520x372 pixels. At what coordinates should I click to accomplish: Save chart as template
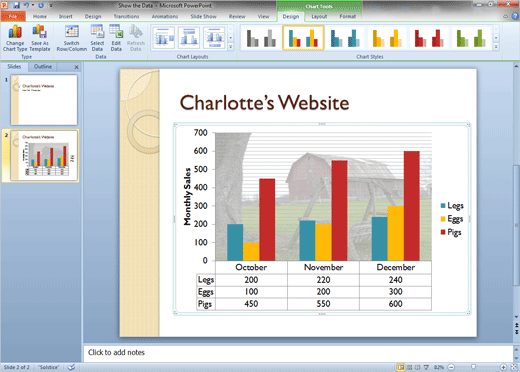click(x=40, y=38)
